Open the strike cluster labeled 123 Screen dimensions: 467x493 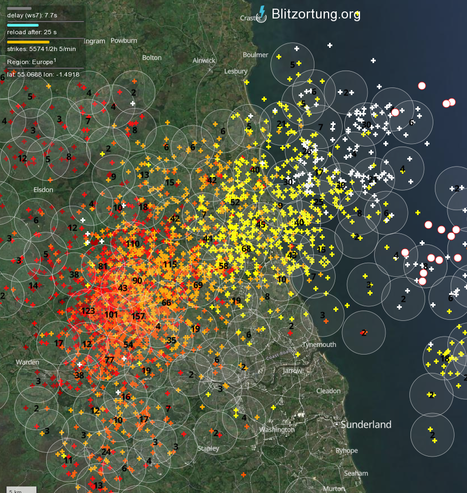88,311
